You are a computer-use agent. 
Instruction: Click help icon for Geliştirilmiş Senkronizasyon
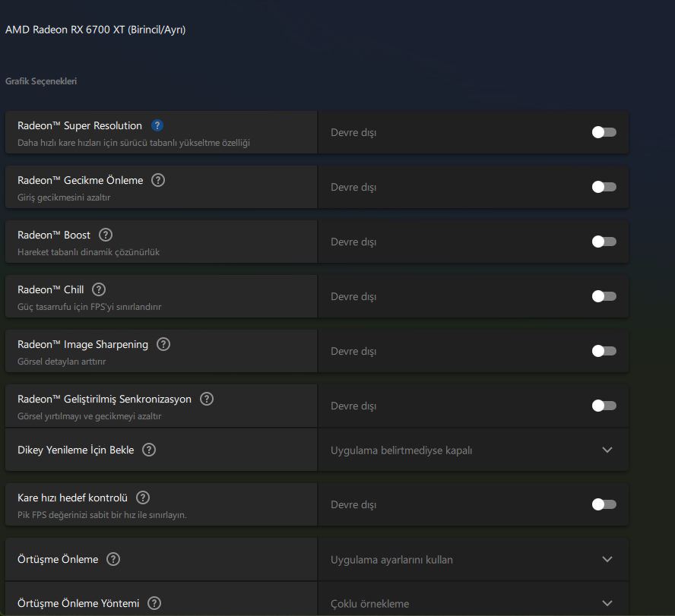(207, 399)
